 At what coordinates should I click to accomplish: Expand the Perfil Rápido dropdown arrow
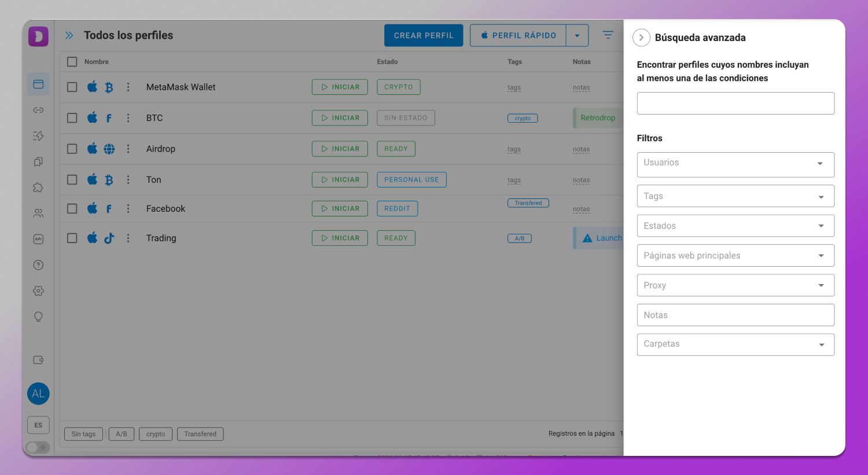tap(577, 35)
